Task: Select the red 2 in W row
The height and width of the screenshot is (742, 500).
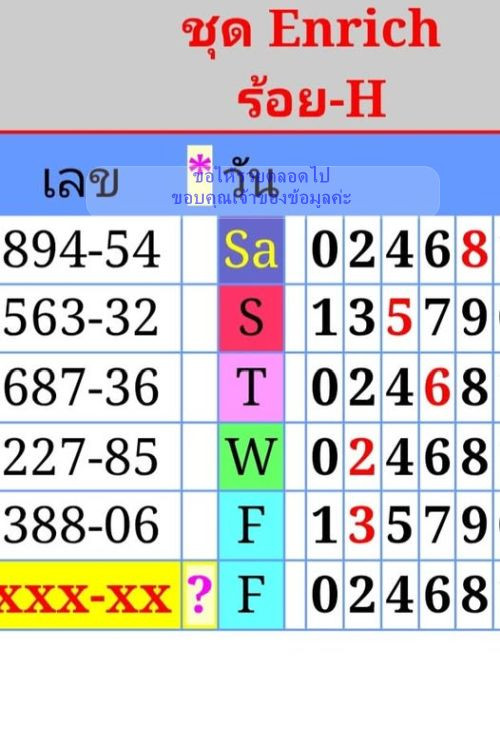Action: 362,457
